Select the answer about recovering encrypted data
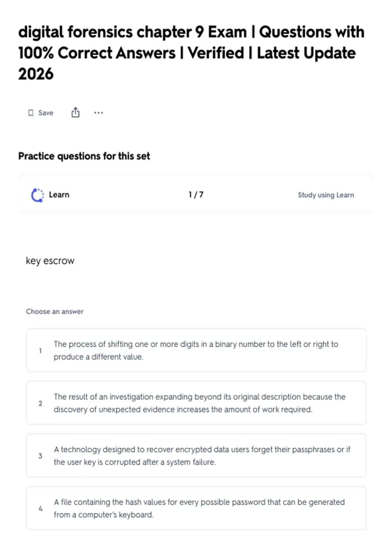392x556 pixels. [x=196, y=456]
